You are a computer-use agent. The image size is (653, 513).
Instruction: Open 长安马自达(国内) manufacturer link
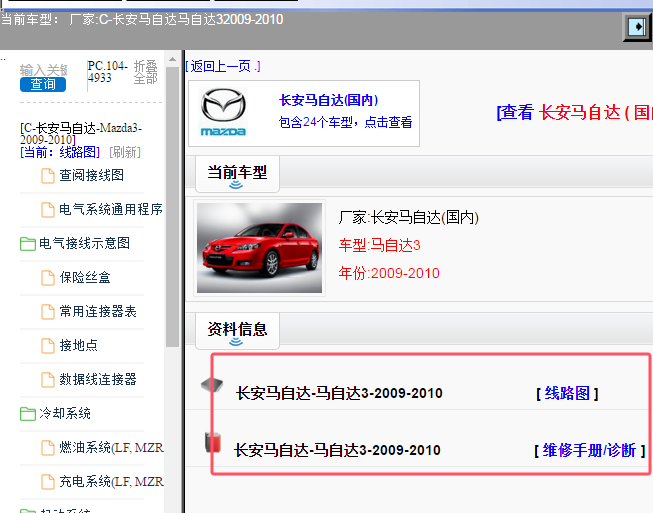(x=329, y=100)
